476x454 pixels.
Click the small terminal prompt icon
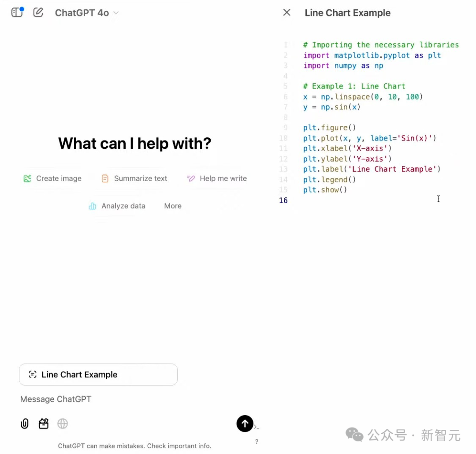256,427
